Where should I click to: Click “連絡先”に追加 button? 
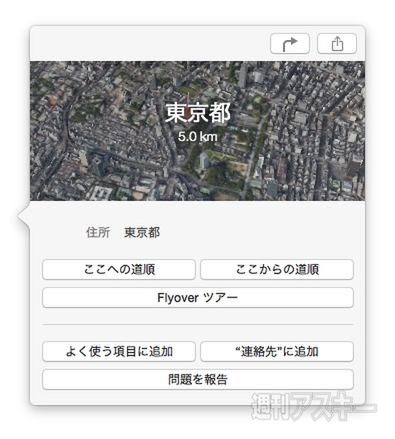(x=277, y=351)
